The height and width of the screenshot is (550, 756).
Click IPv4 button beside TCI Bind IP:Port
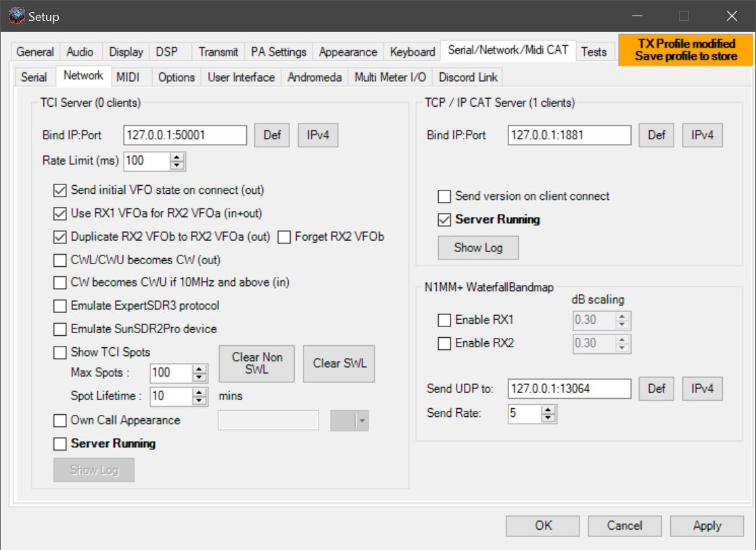(x=317, y=135)
